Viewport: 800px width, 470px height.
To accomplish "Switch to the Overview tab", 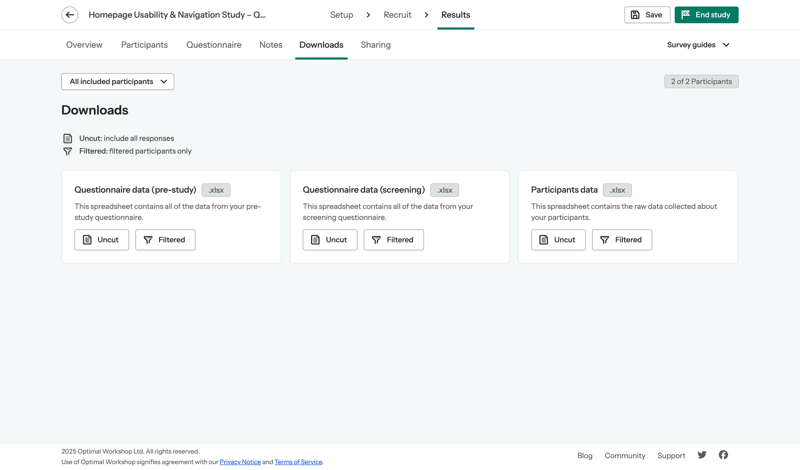I will pos(84,45).
